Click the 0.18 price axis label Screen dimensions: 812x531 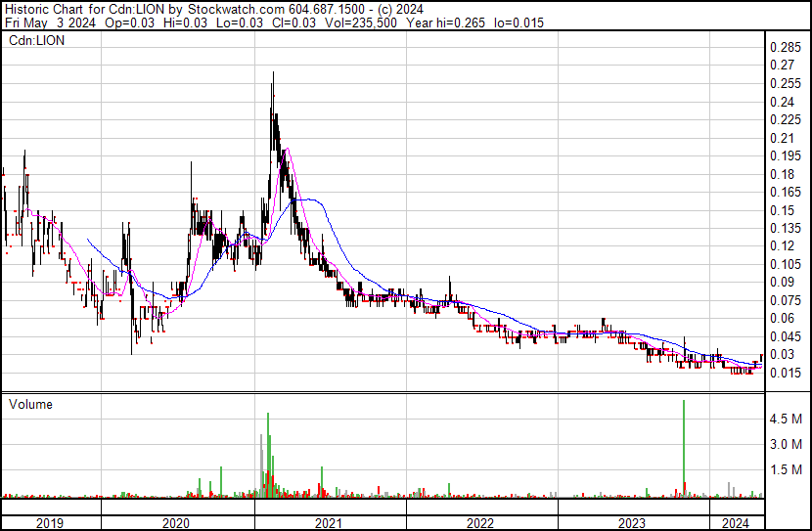tap(782, 174)
